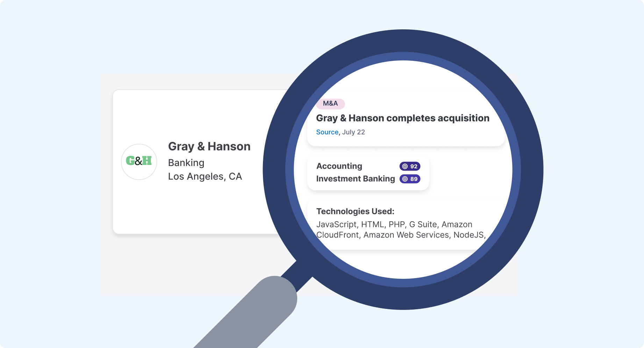Click the 89 score badge
The width and height of the screenshot is (644, 348).
point(414,179)
